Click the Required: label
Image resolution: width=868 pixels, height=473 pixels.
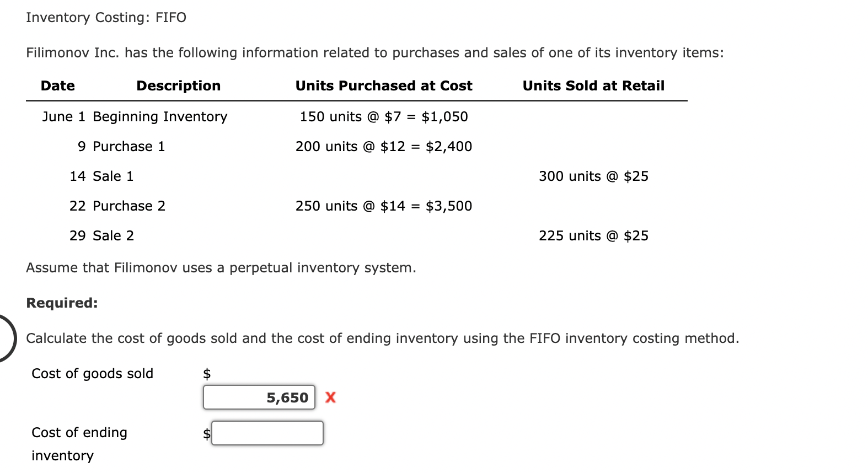click(x=62, y=302)
